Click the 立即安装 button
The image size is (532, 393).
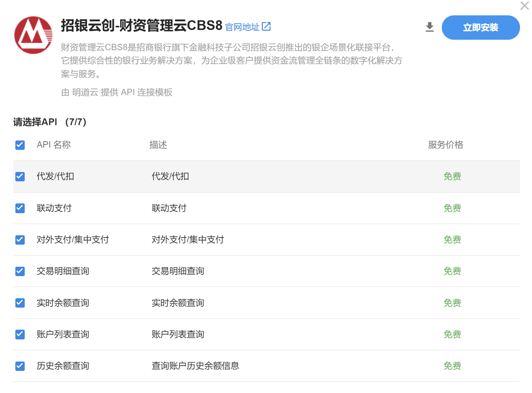click(481, 27)
